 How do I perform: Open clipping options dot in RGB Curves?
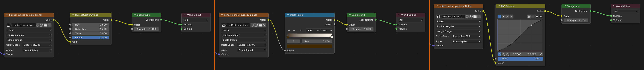click(537, 17)
